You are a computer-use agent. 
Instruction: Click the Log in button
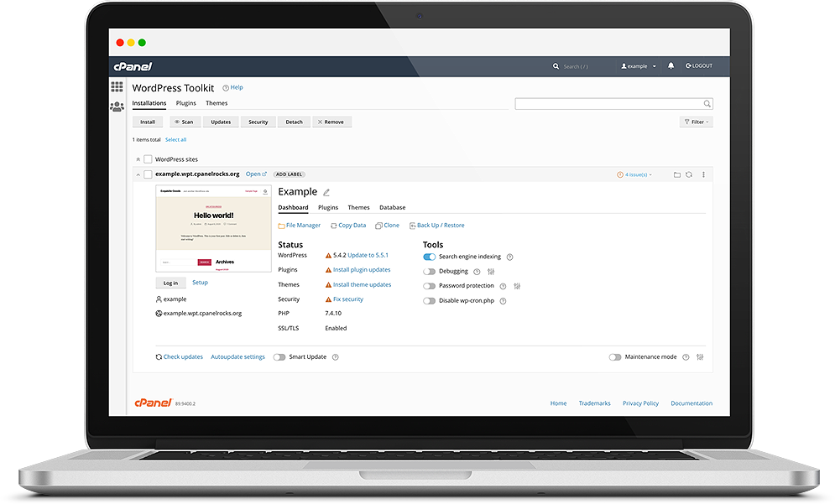pyautogui.click(x=170, y=283)
